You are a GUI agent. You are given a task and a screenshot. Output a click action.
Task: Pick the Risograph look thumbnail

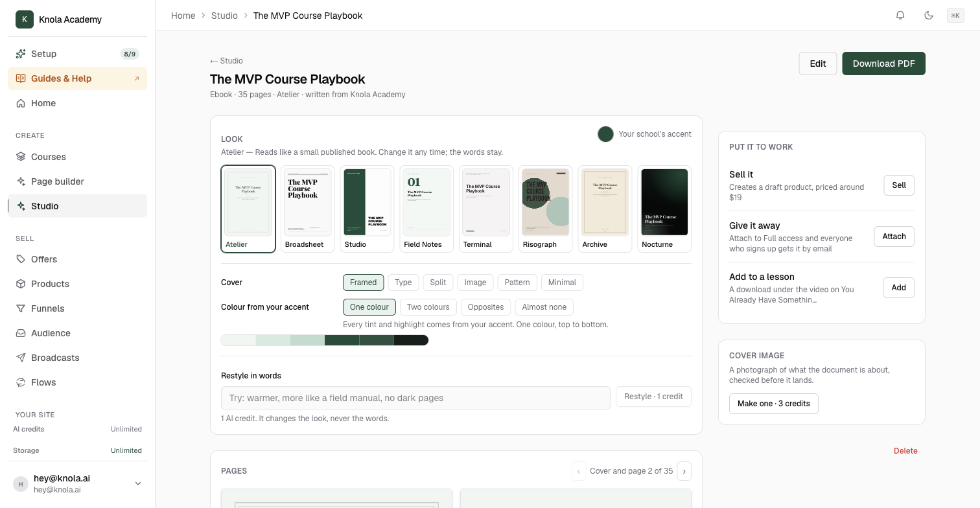pos(545,209)
